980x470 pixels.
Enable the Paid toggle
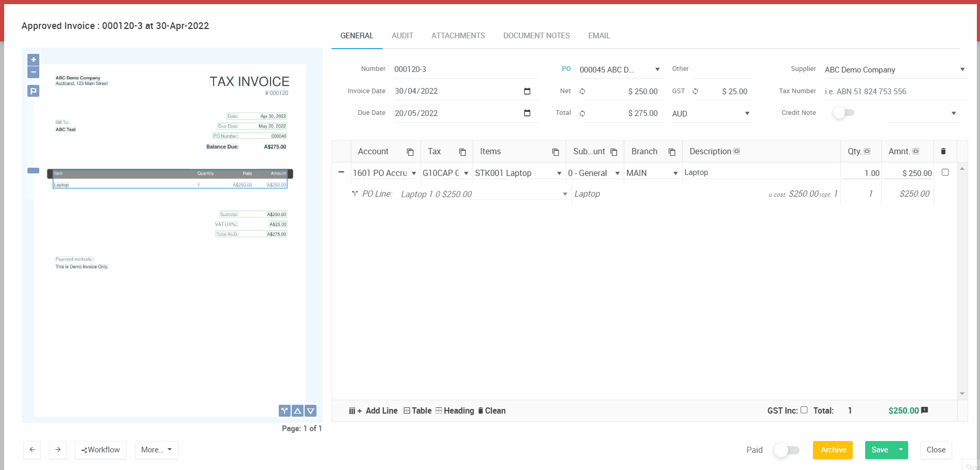787,450
